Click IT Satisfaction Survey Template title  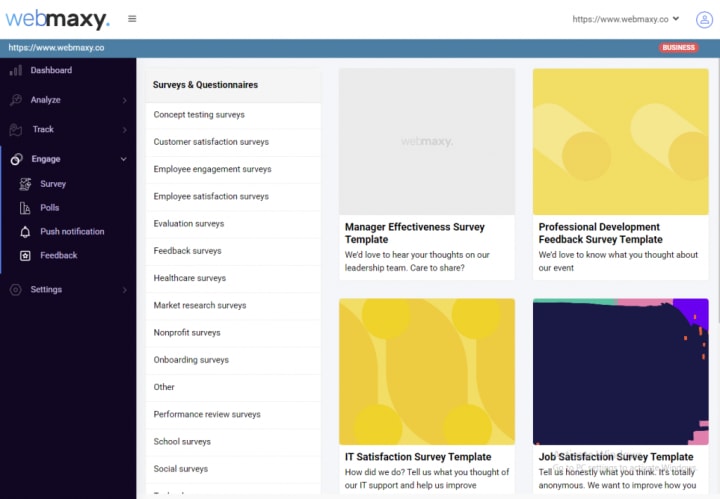point(418,457)
